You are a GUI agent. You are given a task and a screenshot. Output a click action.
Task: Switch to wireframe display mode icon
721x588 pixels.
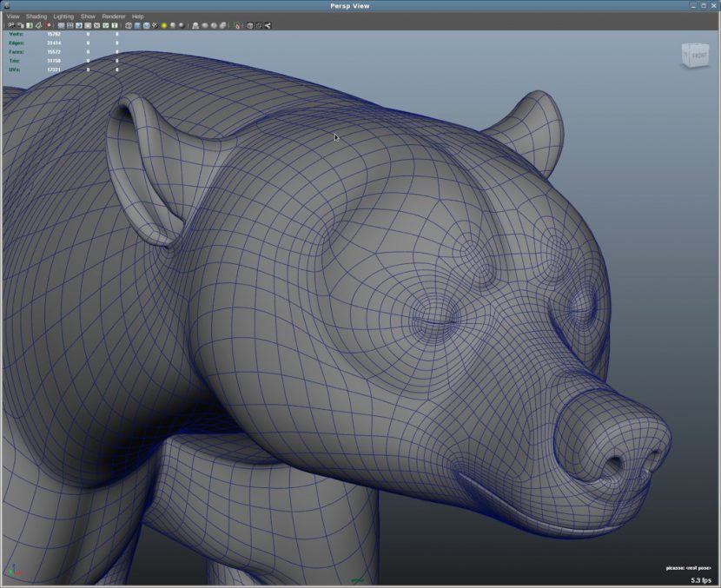click(x=129, y=27)
